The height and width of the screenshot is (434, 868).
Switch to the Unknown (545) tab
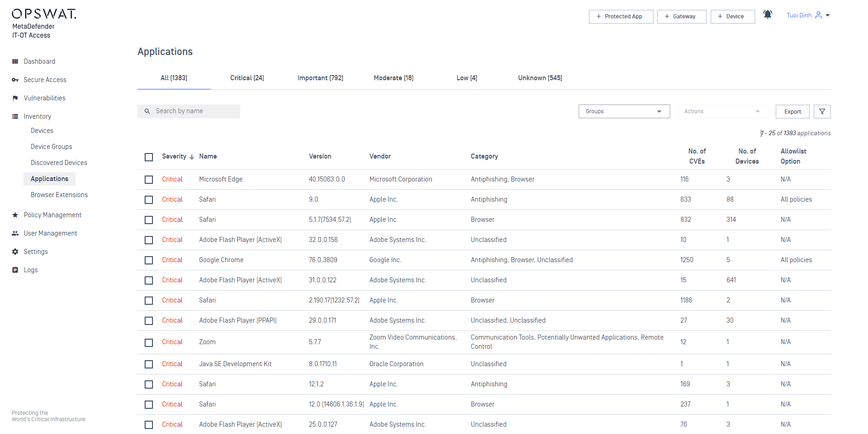click(540, 78)
